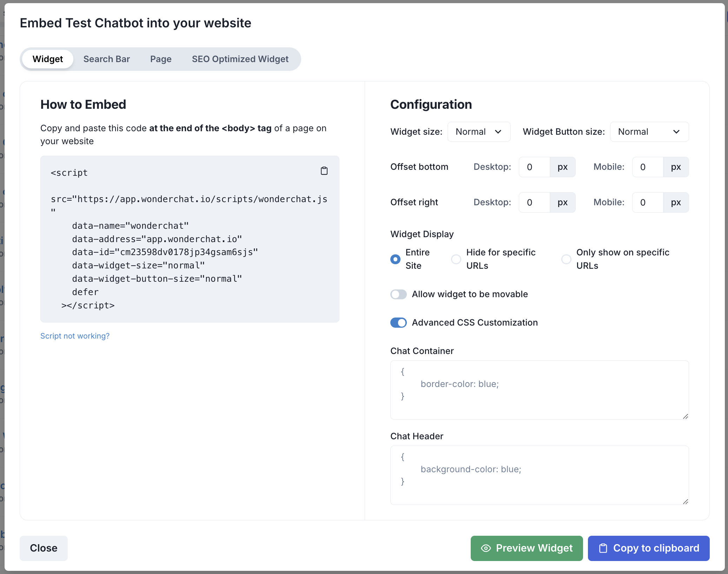Select Entire Site radio button
This screenshot has width=728, height=574.
395,259
